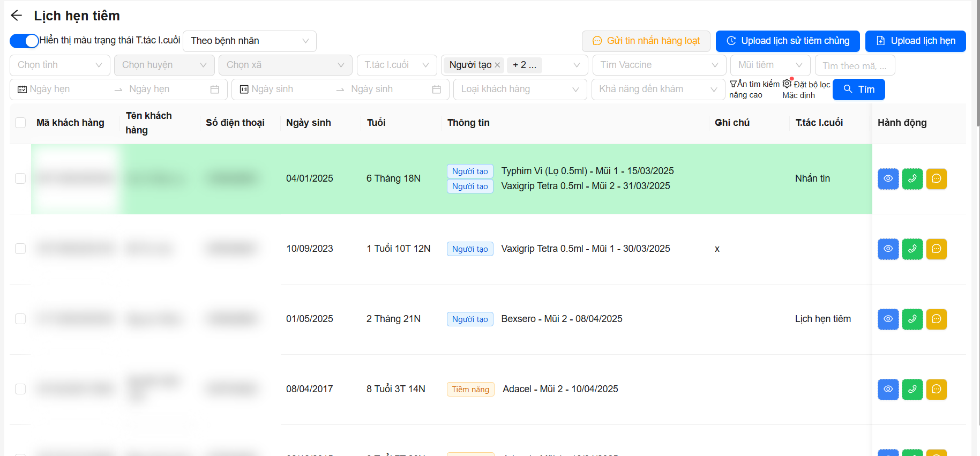Click the Gửi tin nhắn hàng loạt button
980x456 pixels.
(646, 41)
